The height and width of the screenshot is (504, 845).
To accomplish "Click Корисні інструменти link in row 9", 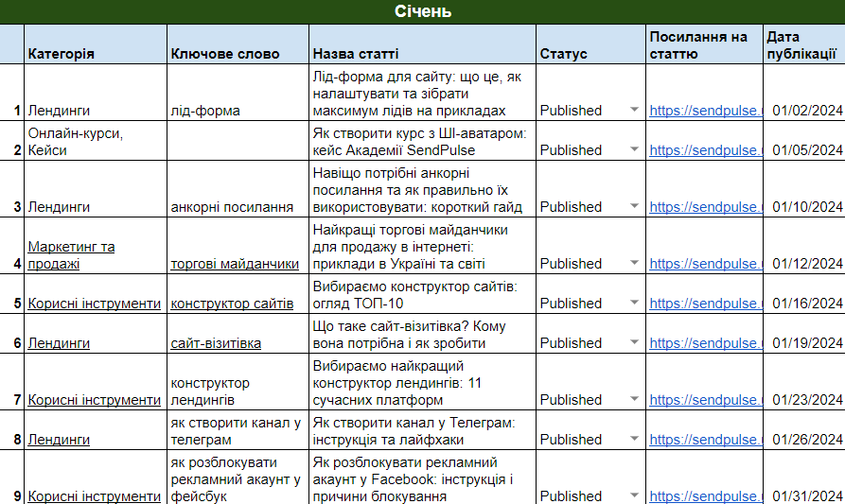I will tap(95, 496).
